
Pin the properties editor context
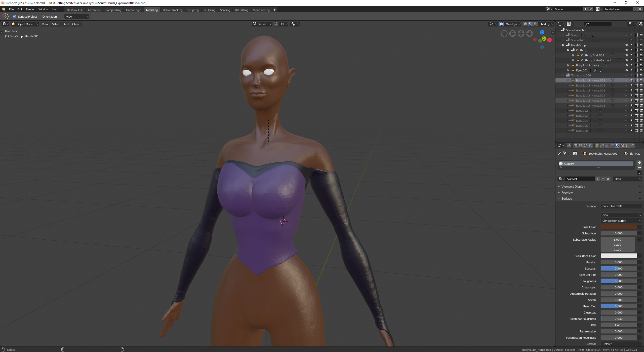[x=559, y=153]
